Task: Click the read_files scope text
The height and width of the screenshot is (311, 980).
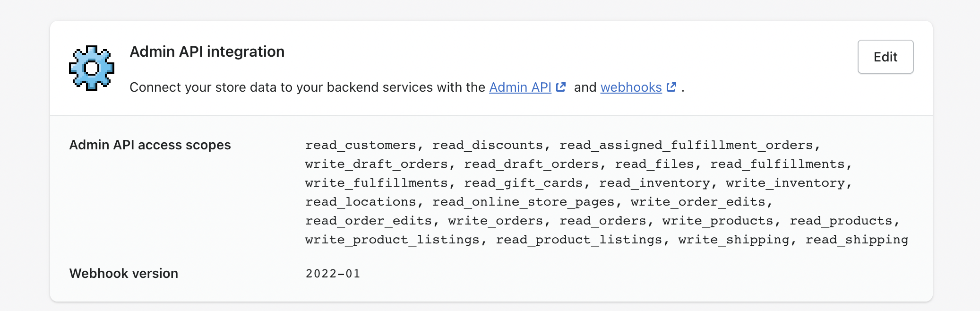Action: click(654, 164)
